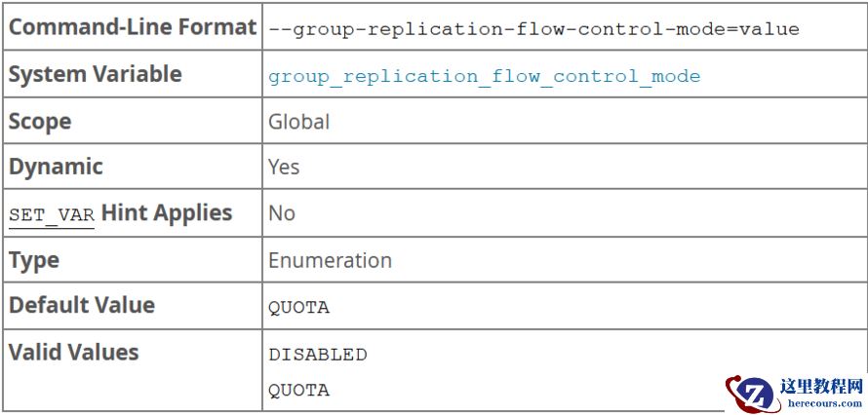Select the Valid Values row header
868x415 pixels.
[74, 352]
